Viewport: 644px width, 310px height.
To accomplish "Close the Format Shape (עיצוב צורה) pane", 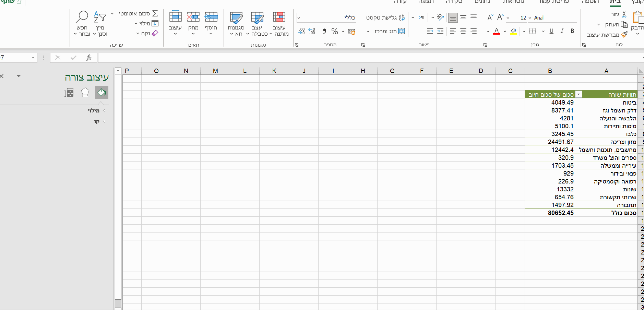I will pos(2,76).
